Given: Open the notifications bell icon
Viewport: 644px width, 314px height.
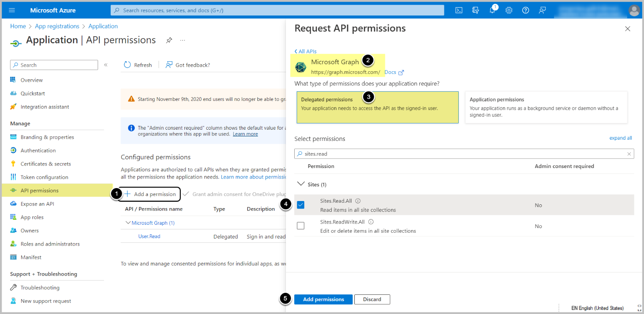Looking at the screenshot, I should pyautogui.click(x=492, y=10).
